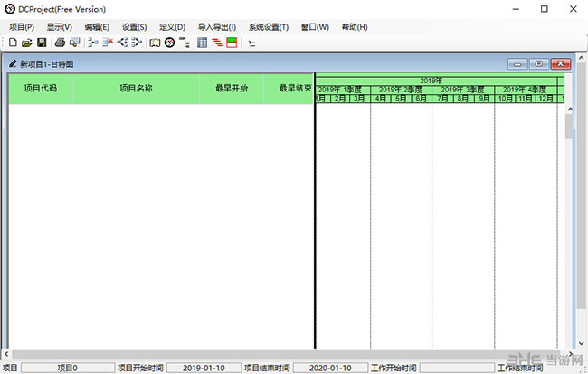Click the 10月 month cell

[505, 99]
